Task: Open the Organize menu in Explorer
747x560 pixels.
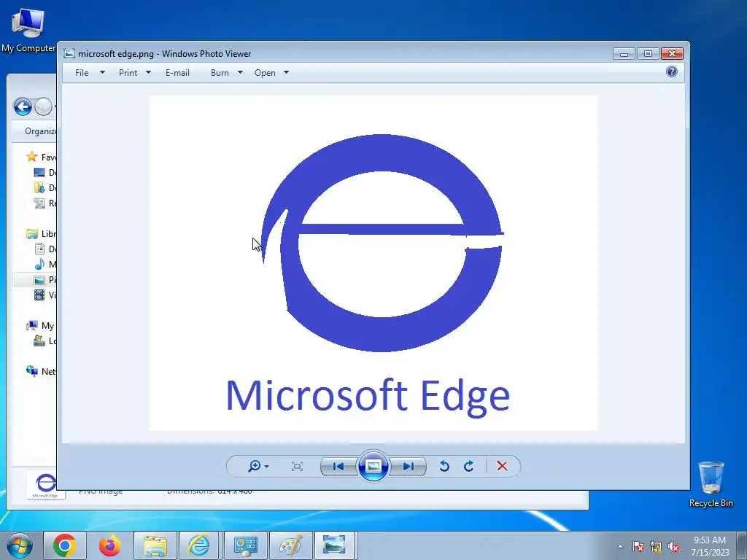Action: tap(40, 131)
